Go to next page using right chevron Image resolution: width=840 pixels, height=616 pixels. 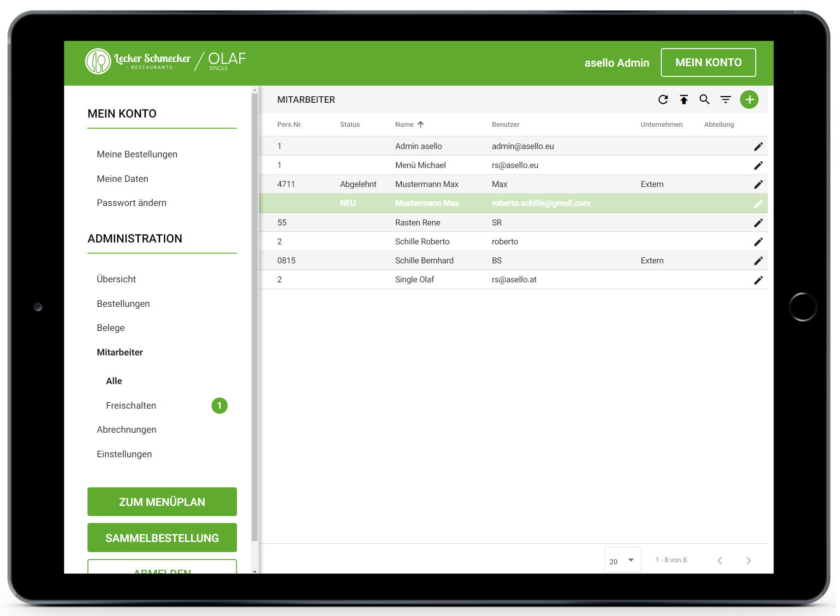point(748,560)
